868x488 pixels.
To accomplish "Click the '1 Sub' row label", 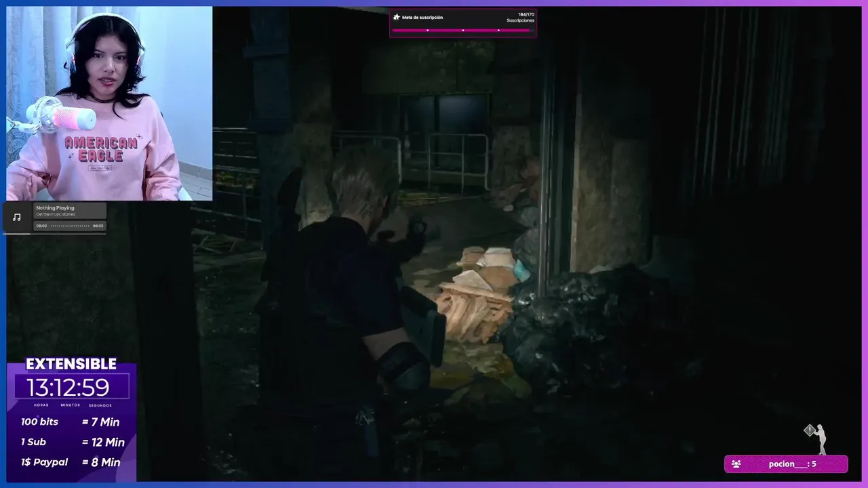I will tap(33, 442).
